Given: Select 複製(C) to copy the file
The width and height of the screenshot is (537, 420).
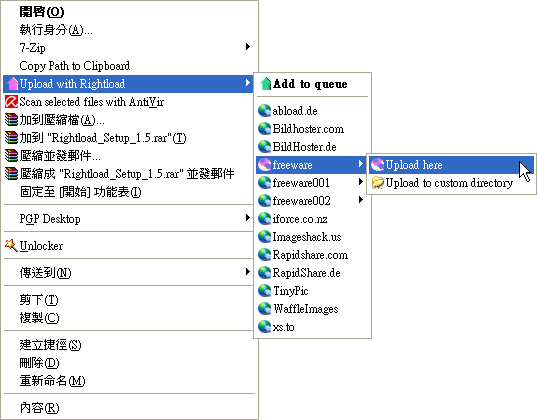Looking at the screenshot, I should [x=129, y=318].
